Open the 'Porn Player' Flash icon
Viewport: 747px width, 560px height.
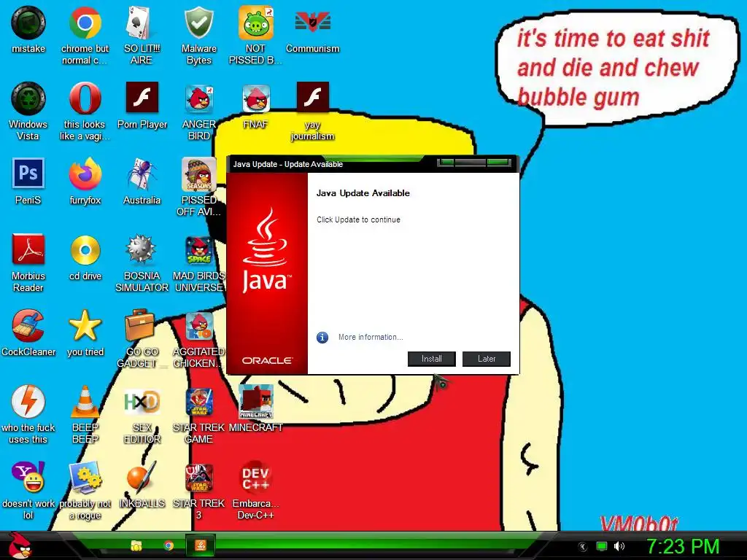(x=142, y=105)
